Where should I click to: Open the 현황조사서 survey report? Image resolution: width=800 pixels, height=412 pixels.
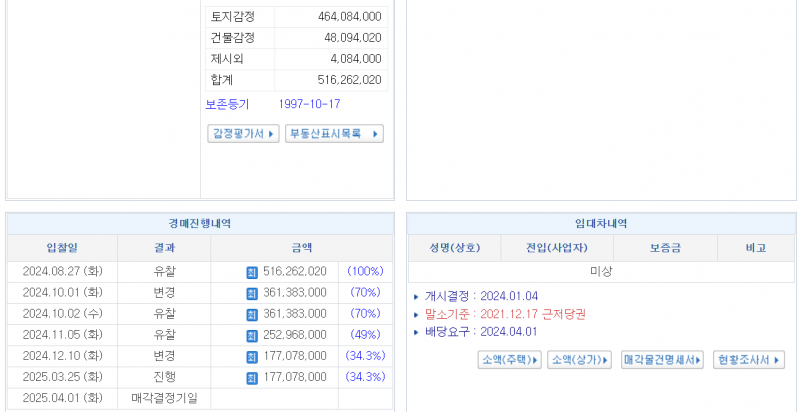coord(749,360)
